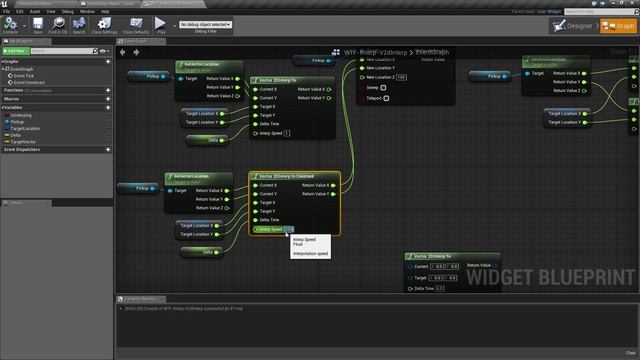Click Vector 2DInterp to Constant node title
The width and height of the screenshot is (640, 360).
[x=287, y=176]
